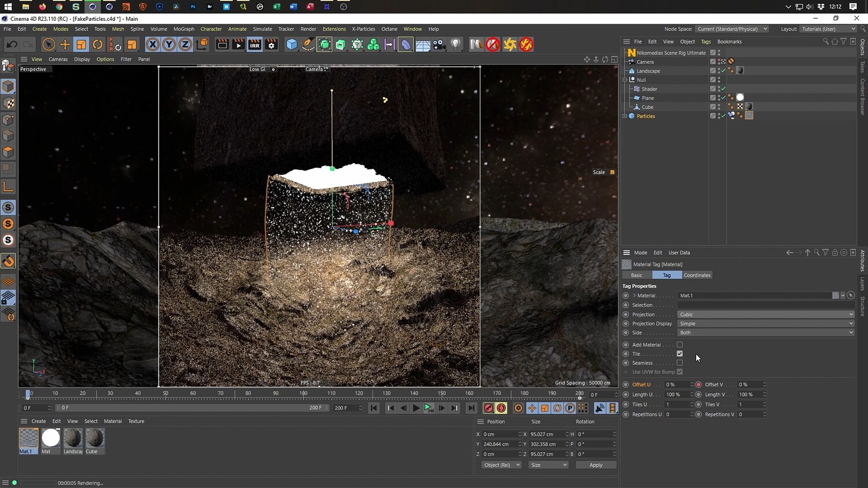Screen dimensions: 868x488
Task: Click the Camera object toolbar icon
Action: point(439,45)
